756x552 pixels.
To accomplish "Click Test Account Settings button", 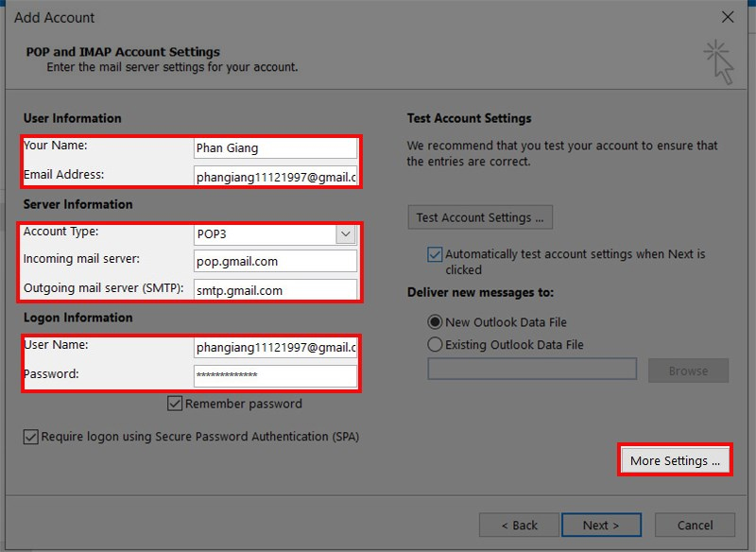I will pos(479,216).
